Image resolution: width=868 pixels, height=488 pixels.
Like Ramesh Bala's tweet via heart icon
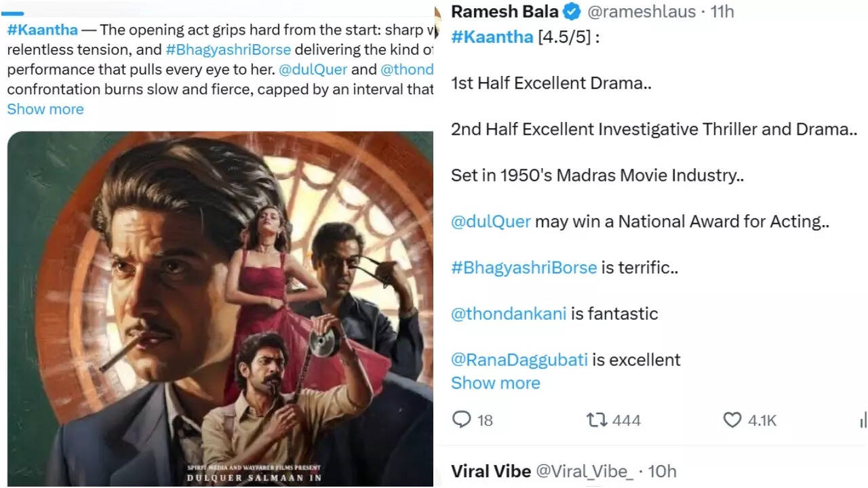[732, 420]
